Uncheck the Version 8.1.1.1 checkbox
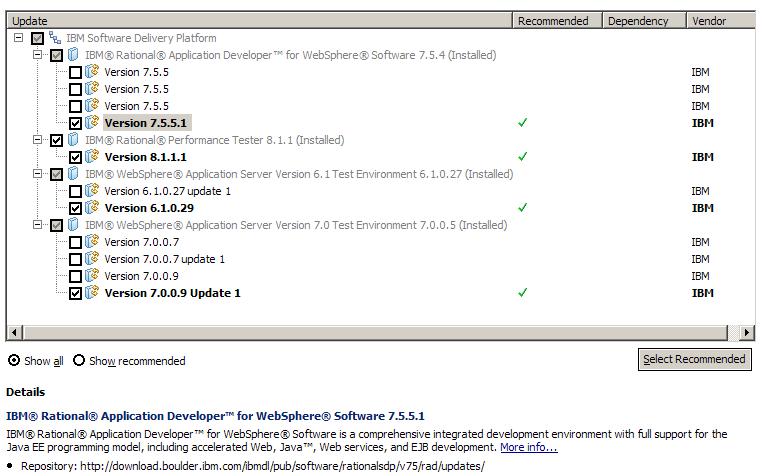 click(x=75, y=158)
